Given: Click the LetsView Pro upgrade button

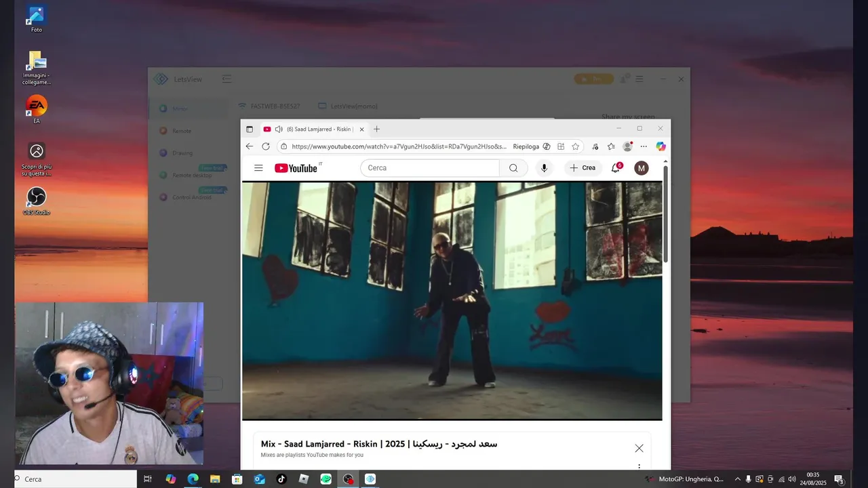Looking at the screenshot, I should (x=593, y=79).
